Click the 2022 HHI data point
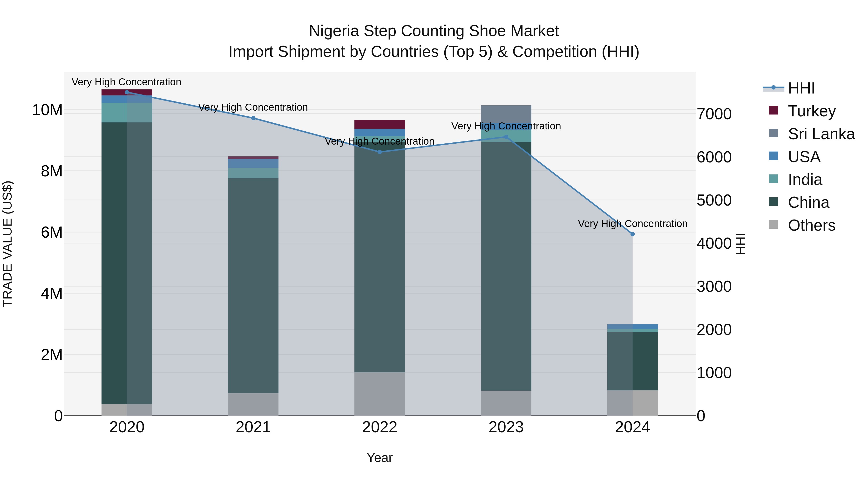The image size is (868, 488). coord(380,152)
